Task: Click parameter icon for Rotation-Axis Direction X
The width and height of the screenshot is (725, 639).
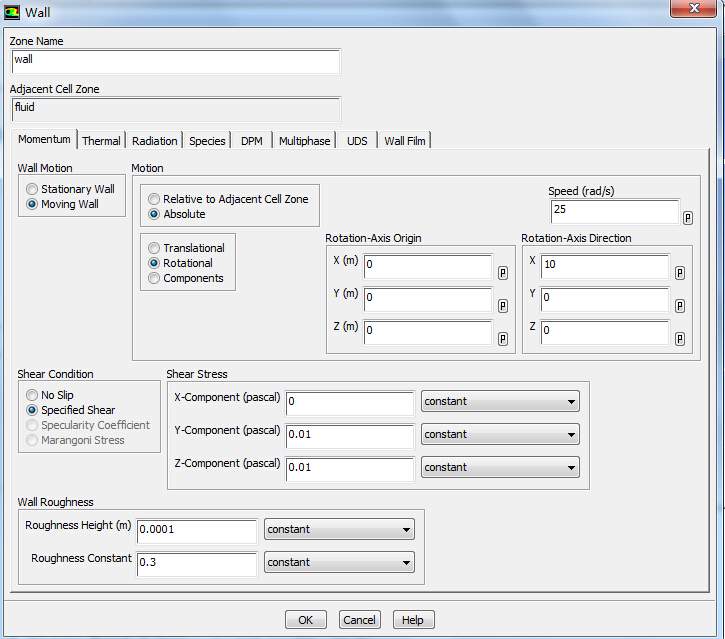Action: 679,273
